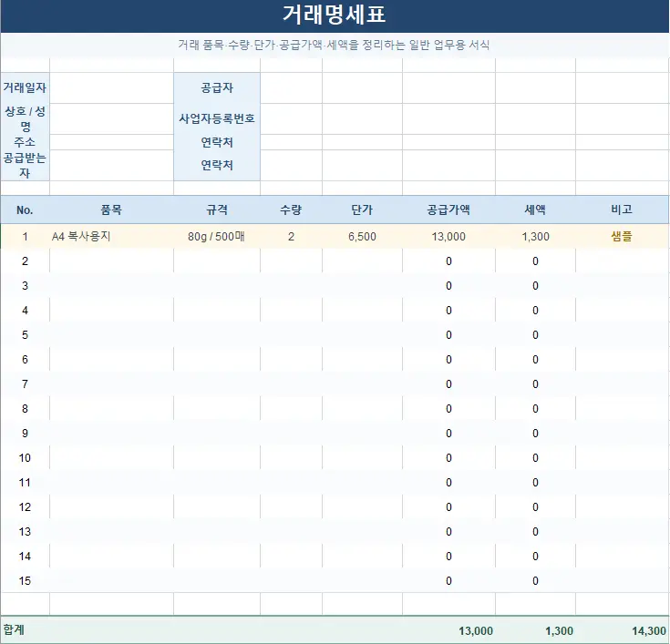Click the 단가 column header

(x=362, y=210)
